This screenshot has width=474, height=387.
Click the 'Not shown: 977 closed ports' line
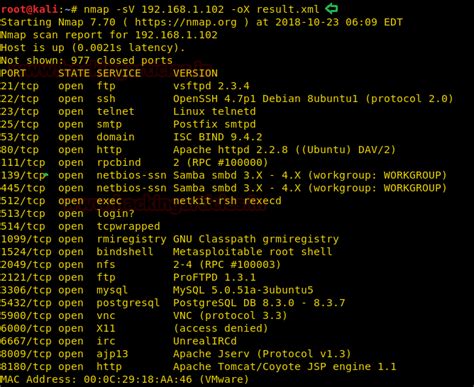[86, 60]
